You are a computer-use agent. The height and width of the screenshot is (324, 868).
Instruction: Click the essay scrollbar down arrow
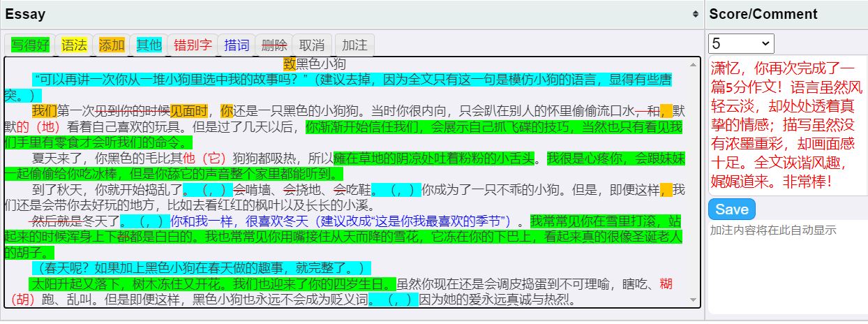(x=693, y=300)
